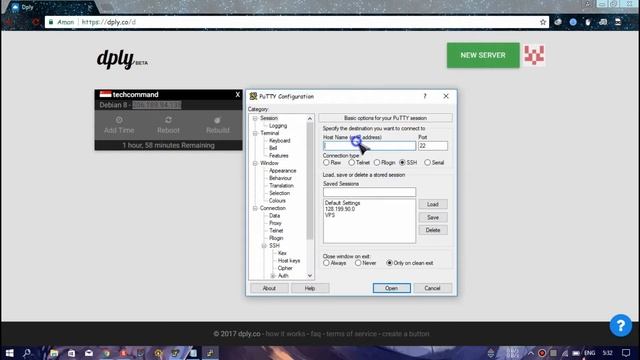
Task: Open taskbar search magnifier
Action: click(27, 353)
